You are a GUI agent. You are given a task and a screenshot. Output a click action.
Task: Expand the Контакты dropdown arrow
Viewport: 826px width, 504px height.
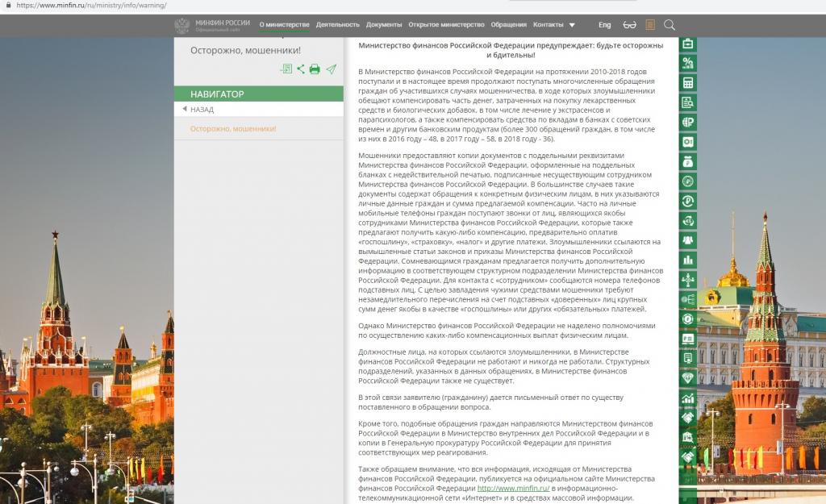tap(572, 25)
